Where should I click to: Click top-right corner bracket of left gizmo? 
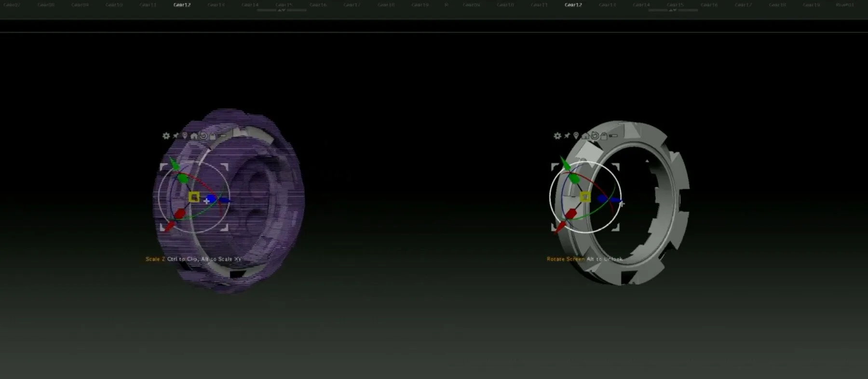[x=225, y=166]
